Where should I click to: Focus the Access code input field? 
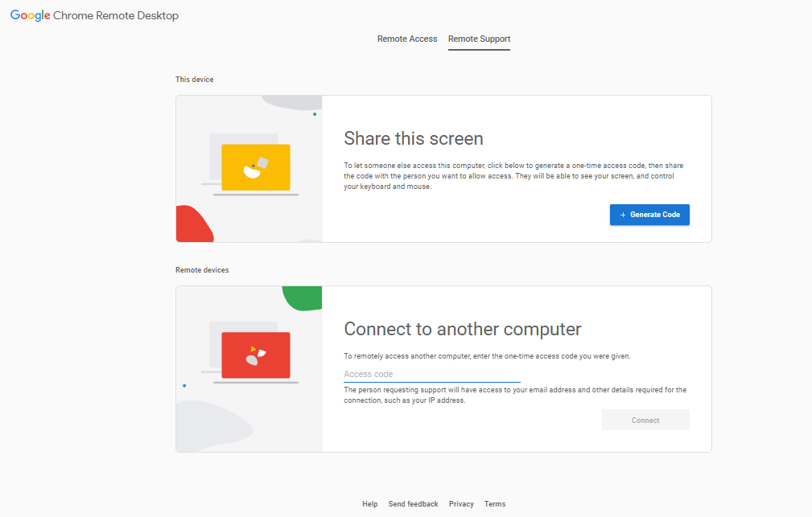point(431,374)
